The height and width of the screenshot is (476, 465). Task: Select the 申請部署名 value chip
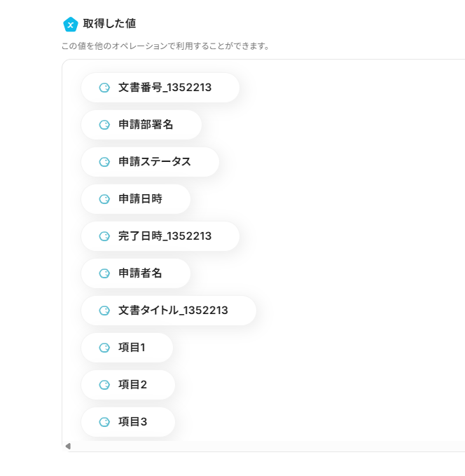(x=146, y=125)
